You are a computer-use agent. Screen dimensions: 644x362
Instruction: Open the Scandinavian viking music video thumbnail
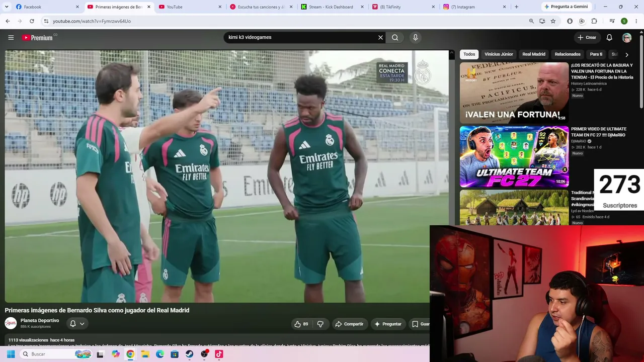click(x=514, y=207)
